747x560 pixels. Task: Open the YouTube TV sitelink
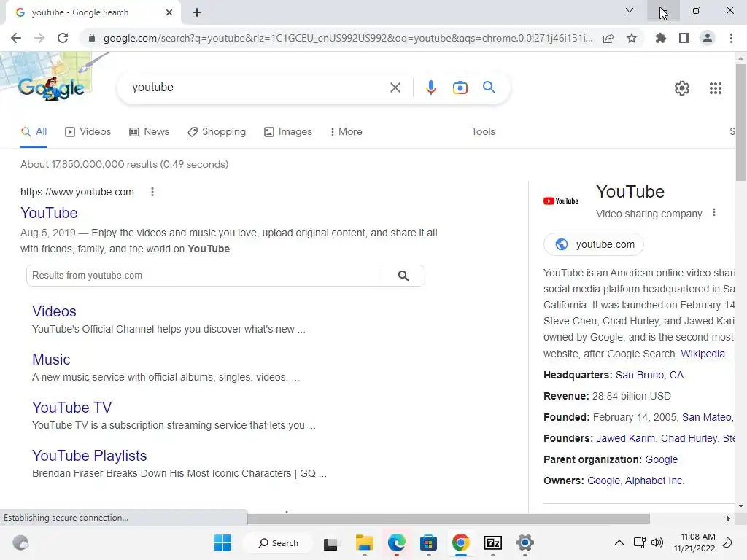point(72,408)
